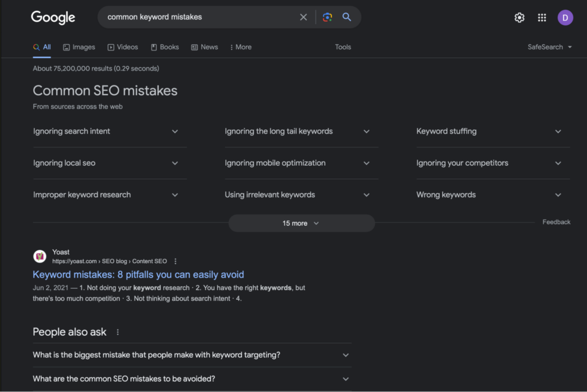
Task: Open the Tools filter options
Action: click(x=343, y=47)
